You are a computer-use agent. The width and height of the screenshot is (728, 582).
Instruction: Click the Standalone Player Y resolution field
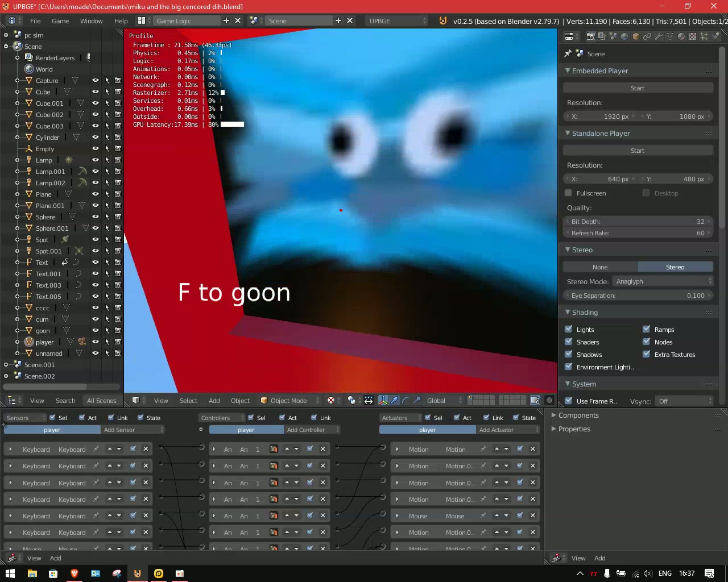click(x=676, y=179)
